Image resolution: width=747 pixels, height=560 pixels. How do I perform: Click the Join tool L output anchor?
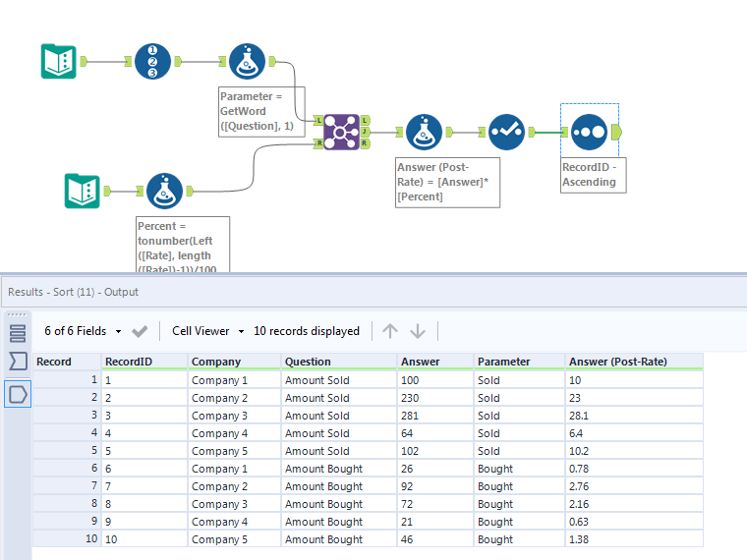pos(365,121)
